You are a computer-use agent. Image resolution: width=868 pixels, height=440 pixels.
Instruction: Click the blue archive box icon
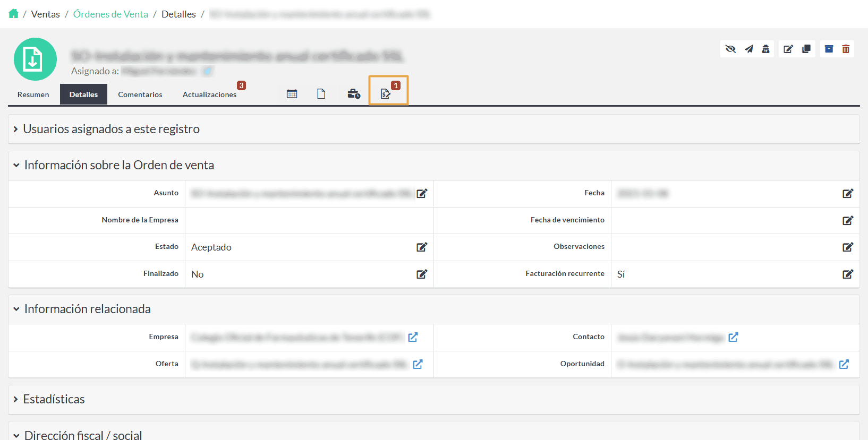tap(829, 49)
